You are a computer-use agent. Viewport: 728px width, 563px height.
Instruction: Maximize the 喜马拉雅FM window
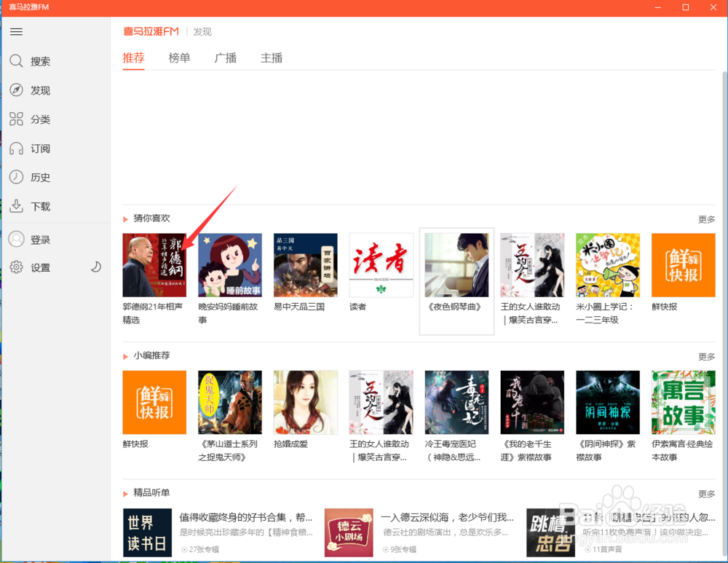click(685, 7)
